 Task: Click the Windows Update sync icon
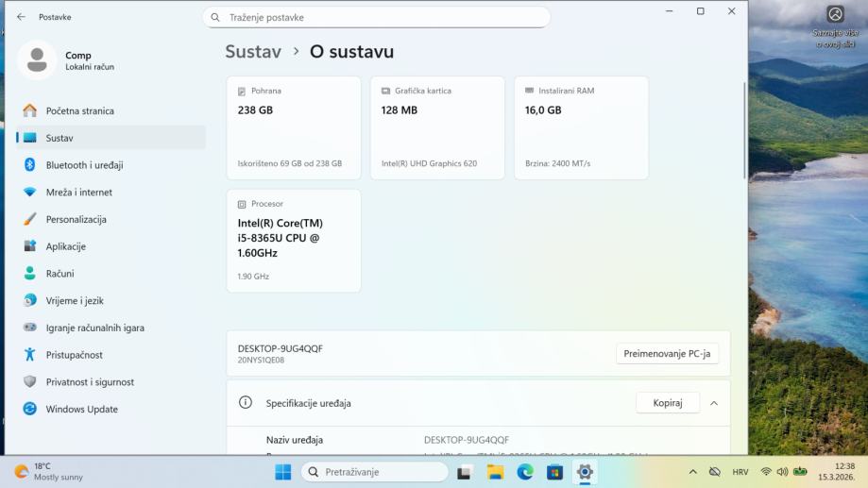coord(30,409)
